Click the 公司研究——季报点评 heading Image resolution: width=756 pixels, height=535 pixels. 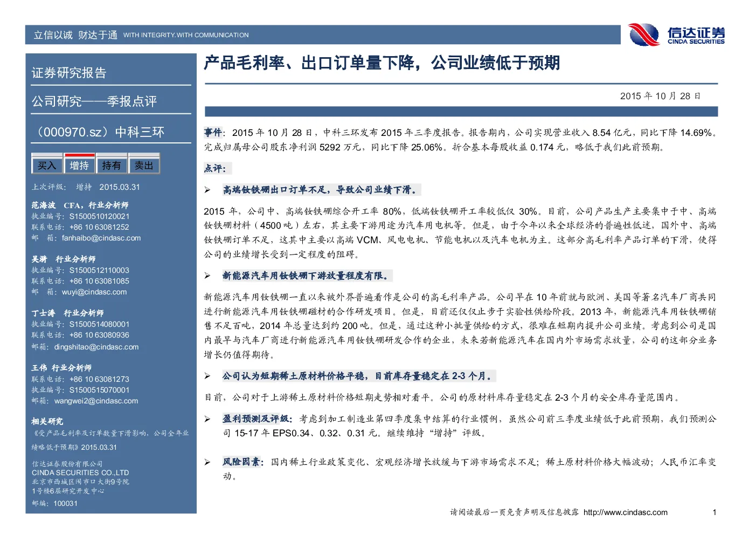click(94, 101)
